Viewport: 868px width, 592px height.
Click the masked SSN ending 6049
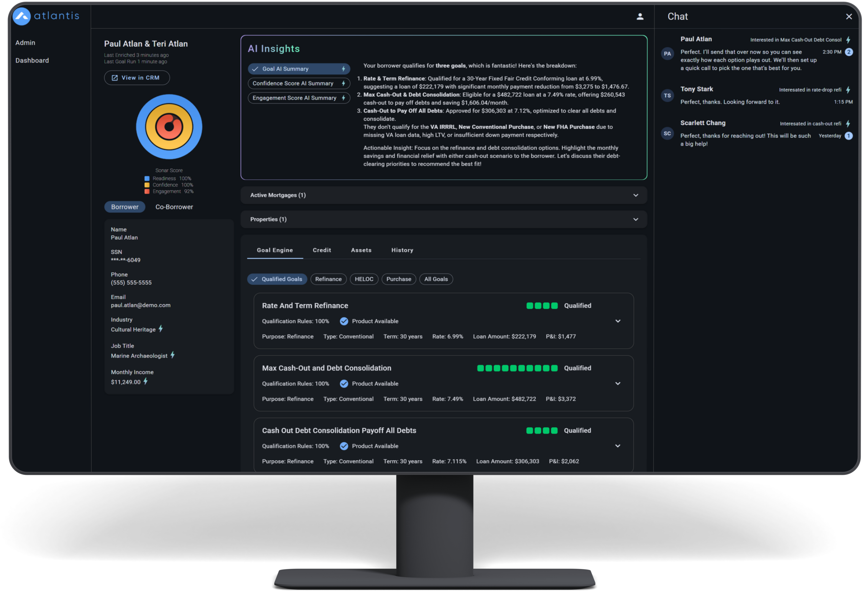(125, 260)
